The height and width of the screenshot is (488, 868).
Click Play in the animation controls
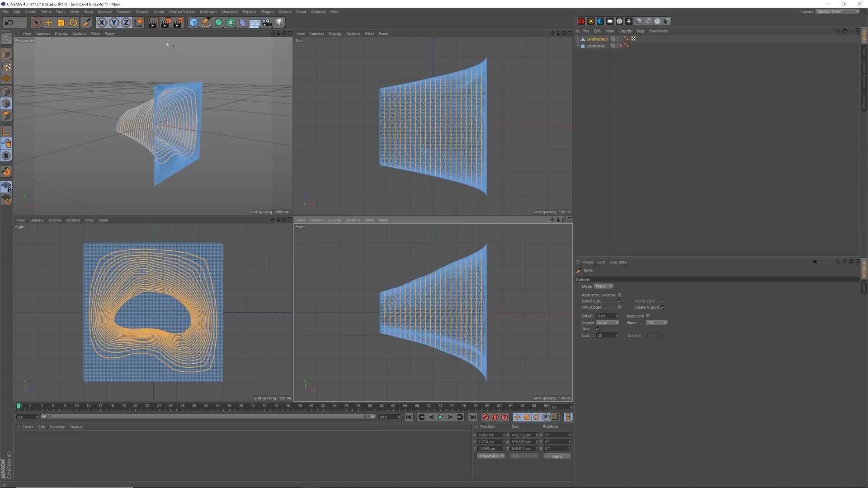tap(440, 417)
